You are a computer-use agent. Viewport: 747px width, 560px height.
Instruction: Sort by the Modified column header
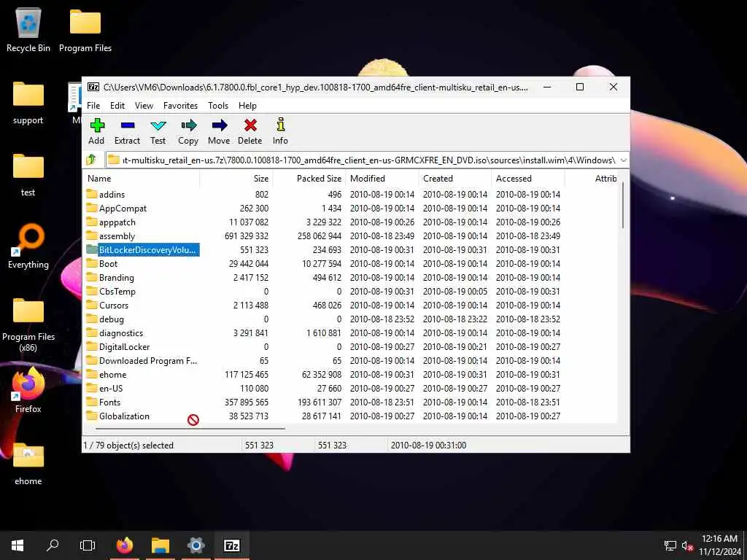click(382, 179)
